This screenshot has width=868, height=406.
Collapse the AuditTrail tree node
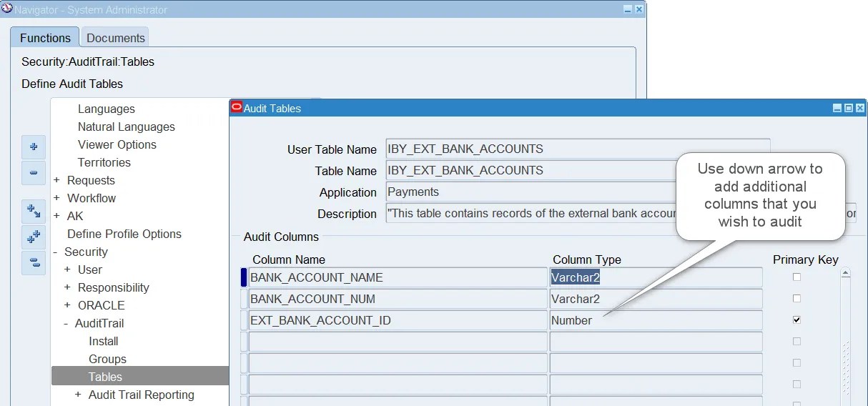(66, 323)
